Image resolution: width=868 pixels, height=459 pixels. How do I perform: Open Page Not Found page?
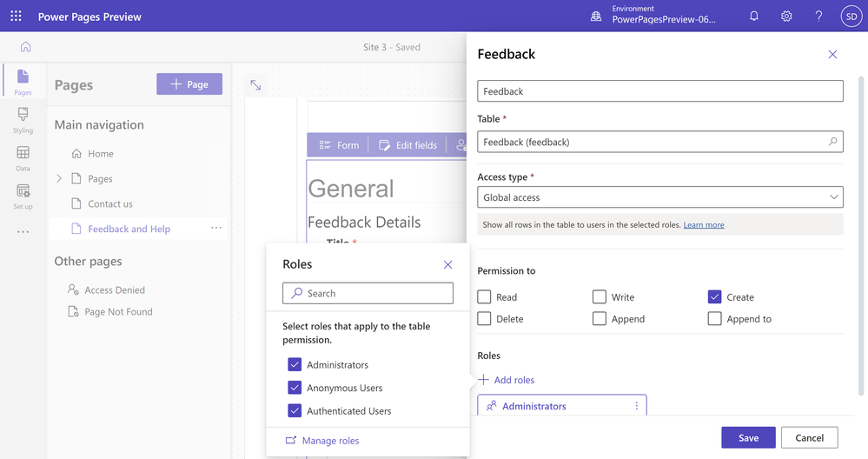point(118,312)
